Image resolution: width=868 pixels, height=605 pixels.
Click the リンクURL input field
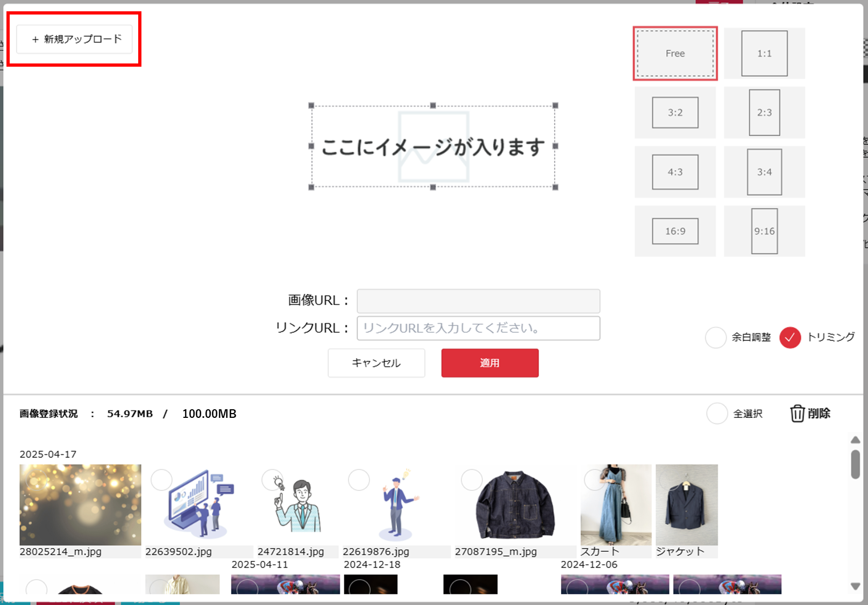478,328
